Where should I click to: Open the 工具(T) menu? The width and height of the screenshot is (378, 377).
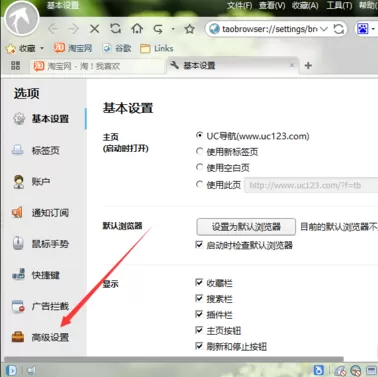coord(339,6)
